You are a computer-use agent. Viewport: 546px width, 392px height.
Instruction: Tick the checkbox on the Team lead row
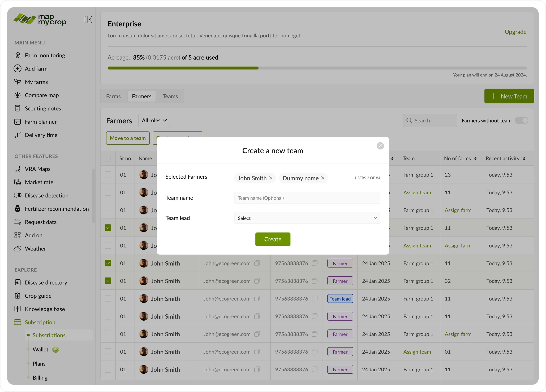pos(108,298)
